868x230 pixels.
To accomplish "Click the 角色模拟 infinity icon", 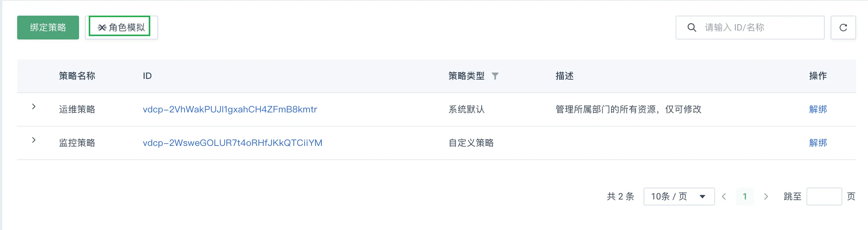I will point(102,28).
